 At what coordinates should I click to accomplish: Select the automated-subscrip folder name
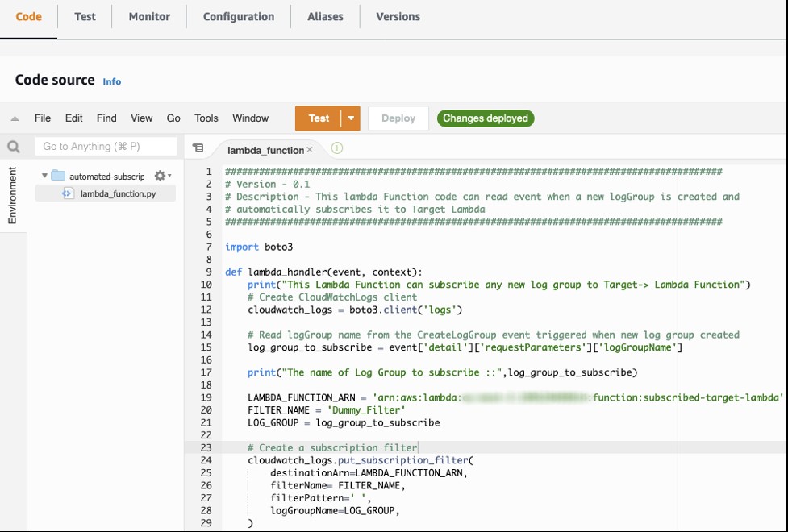point(107,177)
